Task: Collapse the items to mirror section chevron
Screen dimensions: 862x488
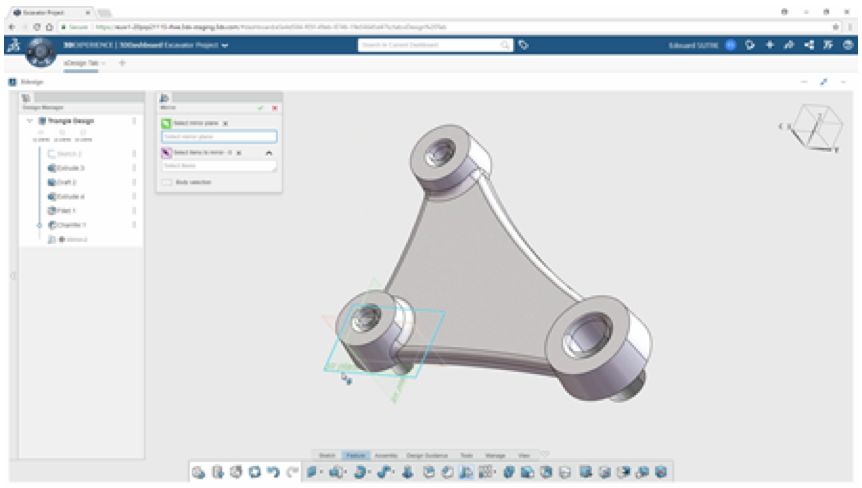Action: click(268, 153)
